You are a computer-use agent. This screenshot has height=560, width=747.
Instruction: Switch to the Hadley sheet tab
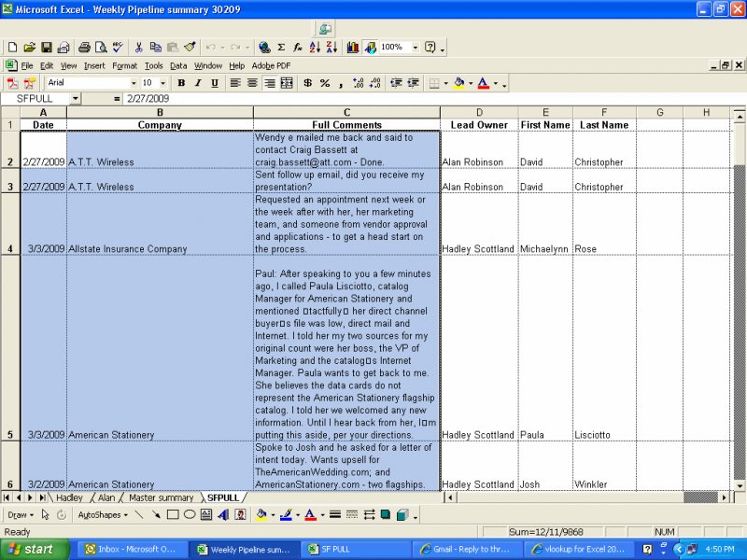click(x=69, y=497)
